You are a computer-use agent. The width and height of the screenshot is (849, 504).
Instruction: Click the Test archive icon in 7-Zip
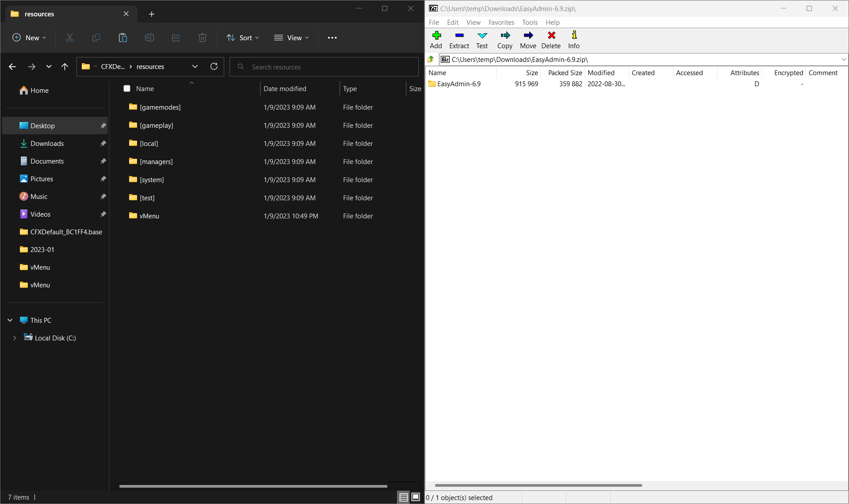click(x=482, y=40)
